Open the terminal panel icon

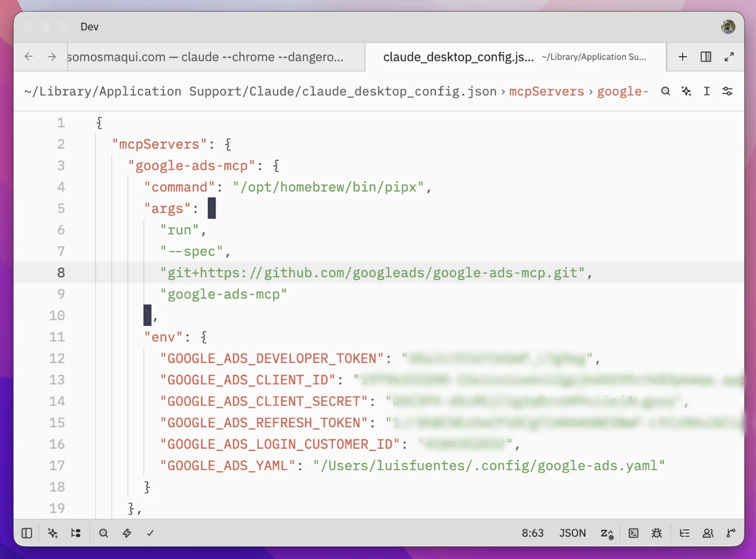point(633,533)
